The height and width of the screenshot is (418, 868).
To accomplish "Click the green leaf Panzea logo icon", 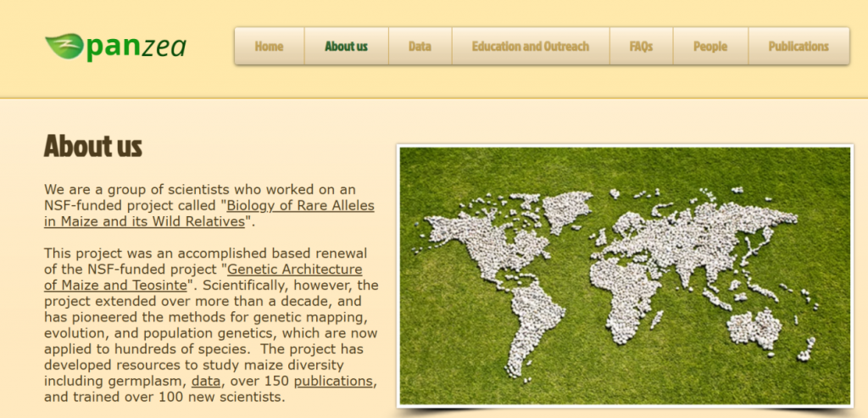I will click(64, 46).
